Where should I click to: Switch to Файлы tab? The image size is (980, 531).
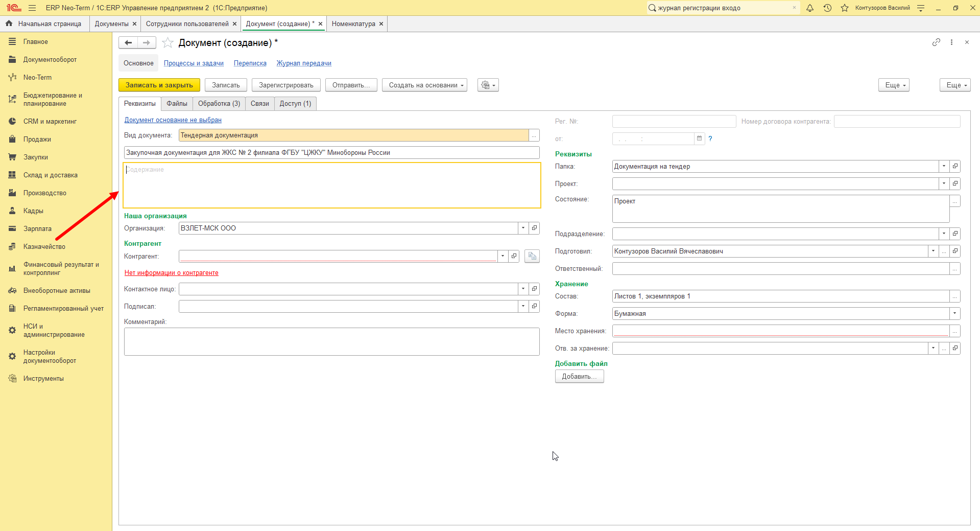click(177, 103)
